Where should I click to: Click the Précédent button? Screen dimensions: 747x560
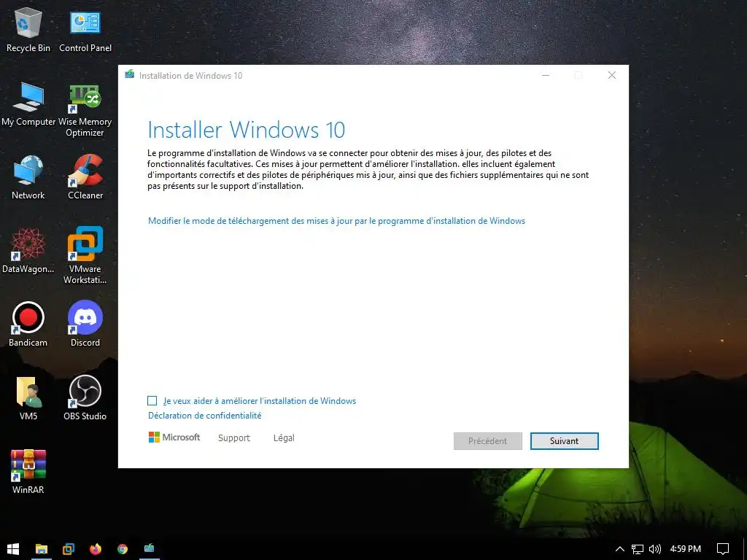pyautogui.click(x=488, y=441)
